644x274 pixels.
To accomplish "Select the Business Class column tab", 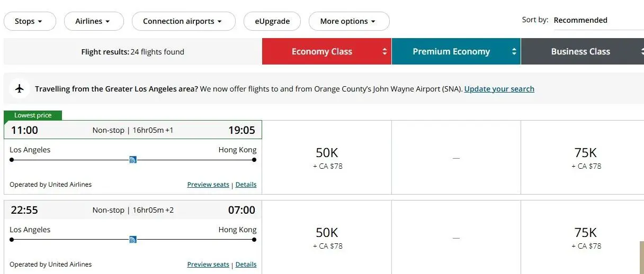I will pyautogui.click(x=580, y=52).
